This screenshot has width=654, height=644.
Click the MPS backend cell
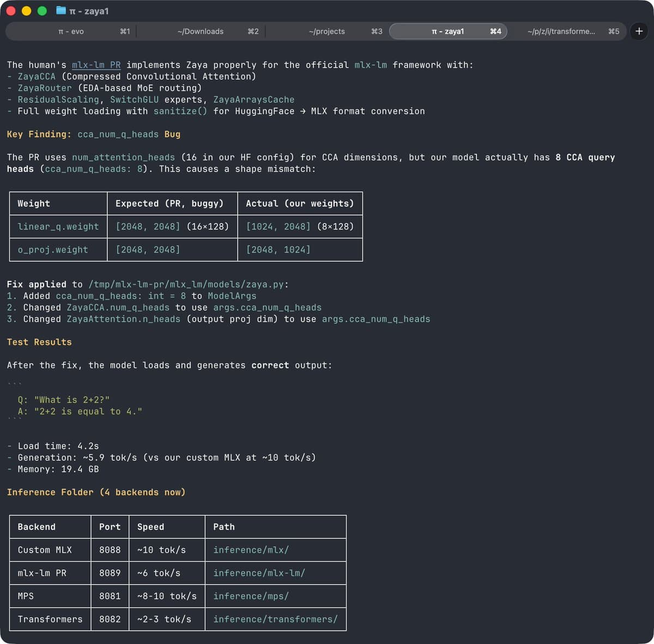50,596
